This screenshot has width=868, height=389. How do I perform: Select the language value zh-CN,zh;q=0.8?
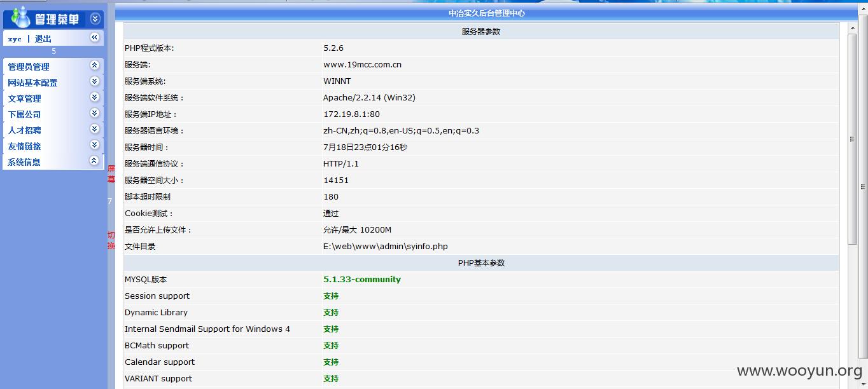[401, 131]
